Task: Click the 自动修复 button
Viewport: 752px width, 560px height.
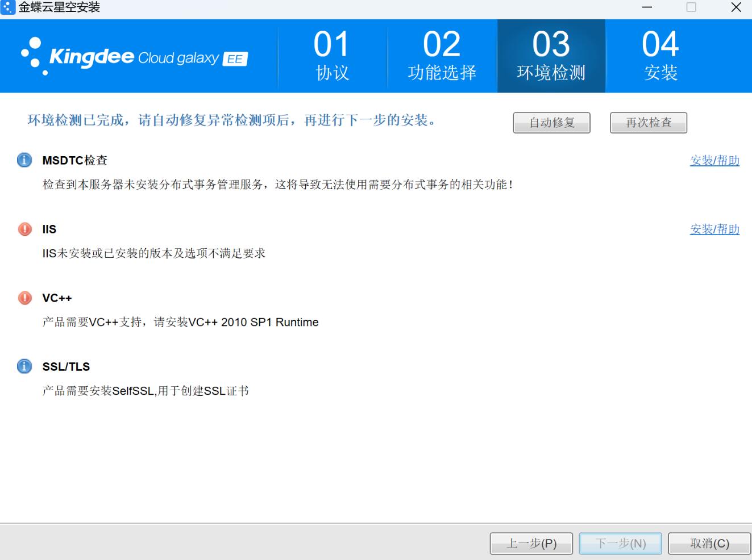Action: 551,123
